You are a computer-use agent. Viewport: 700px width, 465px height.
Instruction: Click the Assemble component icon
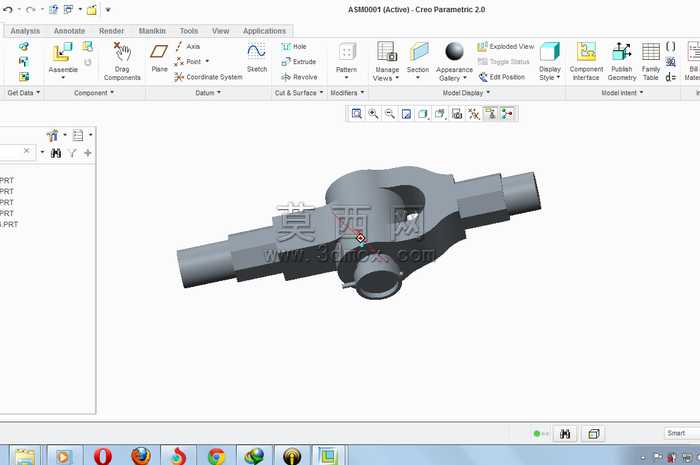pyautogui.click(x=62, y=53)
